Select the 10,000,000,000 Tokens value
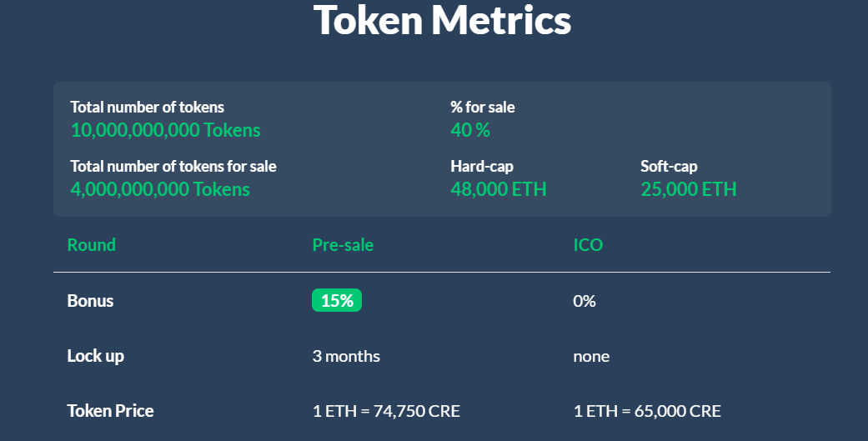 click(x=166, y=130)
